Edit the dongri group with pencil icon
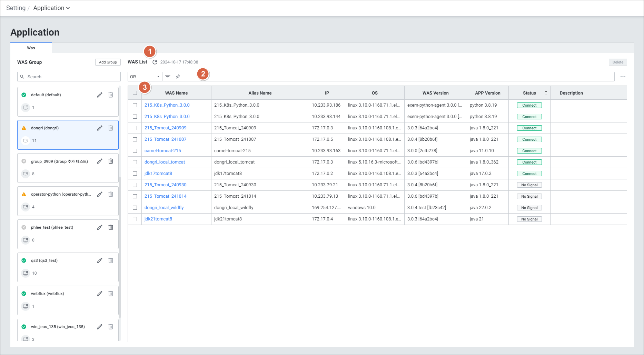Viewport: 644px width, 355px height. [x=100, y=128]
